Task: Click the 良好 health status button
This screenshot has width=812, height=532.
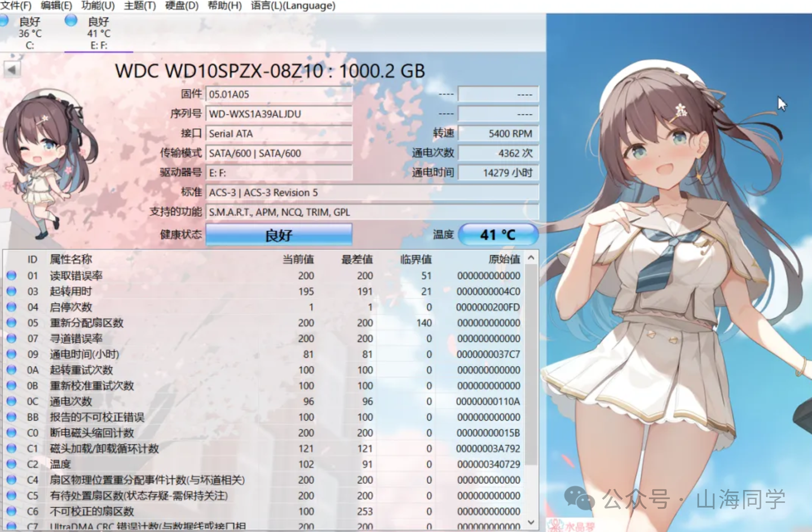Action: [279, 234]
